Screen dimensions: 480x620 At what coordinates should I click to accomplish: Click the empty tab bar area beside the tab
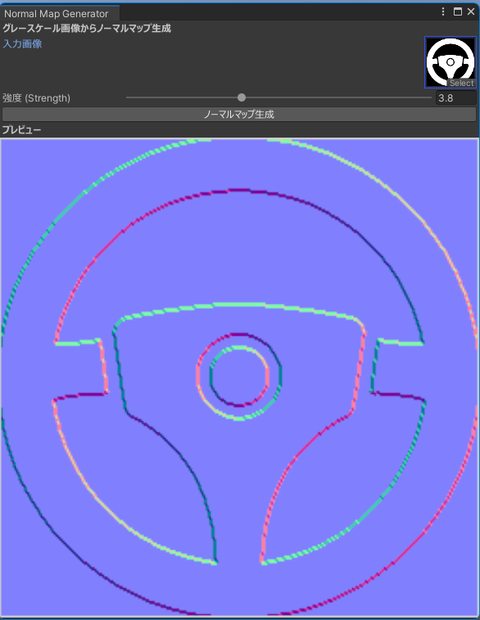click(x=277, y=13)
